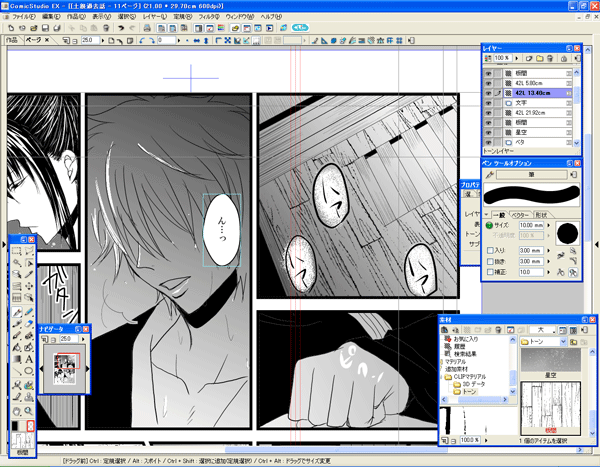Click the new file toolbar icon

coord(11,28)
